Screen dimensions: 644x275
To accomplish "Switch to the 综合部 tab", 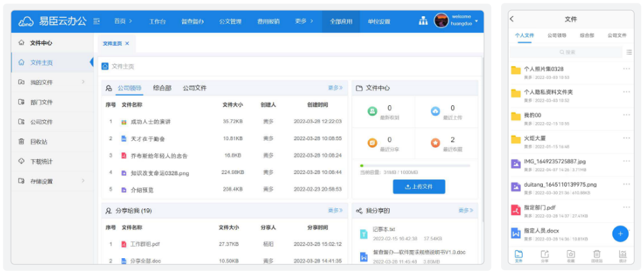I will 162,88.
